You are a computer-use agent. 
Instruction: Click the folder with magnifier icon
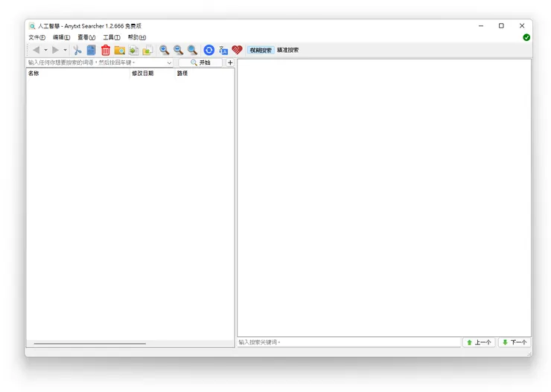[x=119, y=50]
